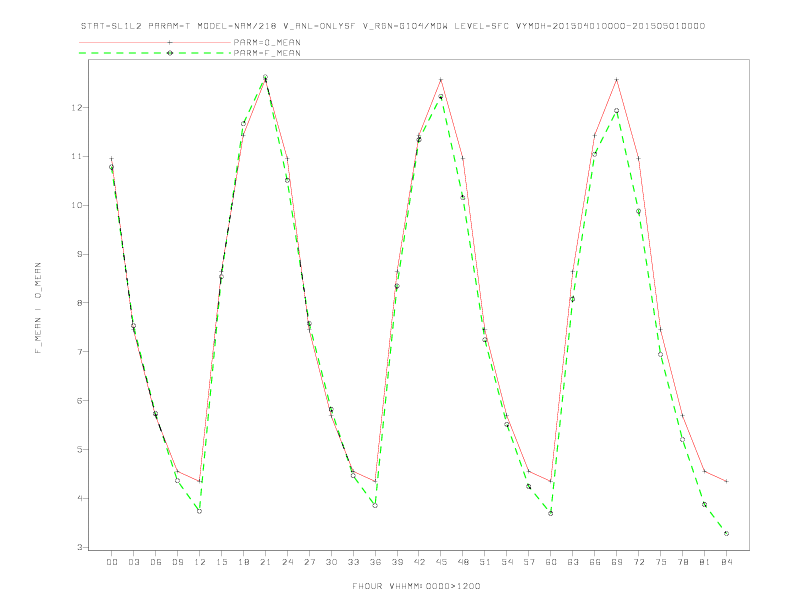Click the x-axis title FHOUR VHHMM=0000>1200
The height and width of the screenshot is (612, 792).
pyautogui.click(x=416, y=586)
